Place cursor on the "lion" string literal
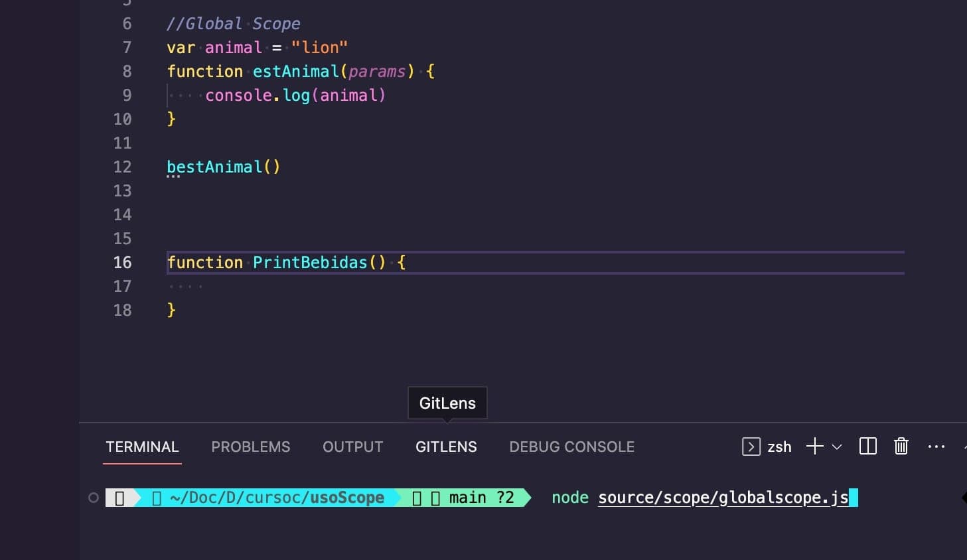The image size is (967, 560). [319, 47]
